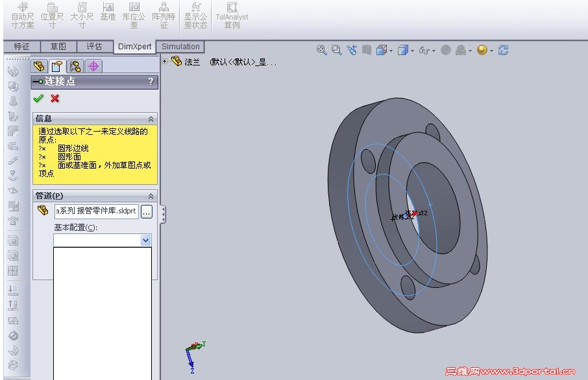Open the DimXpert tab
Screen dimensions: 588x380
[134, 47]
